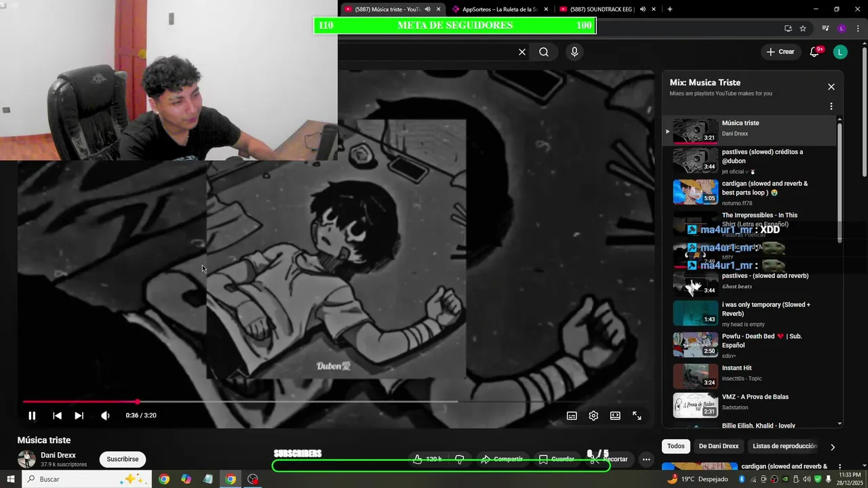Click the mix playlist scrollbar
Viewport: 868px width, 488px height.
840,183
